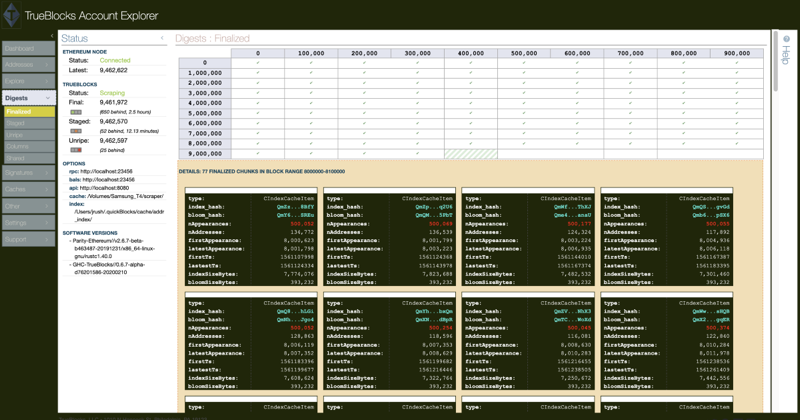Click checkmark in row 8,000,000, column 0
800x420 pixels.
[258, 143]
